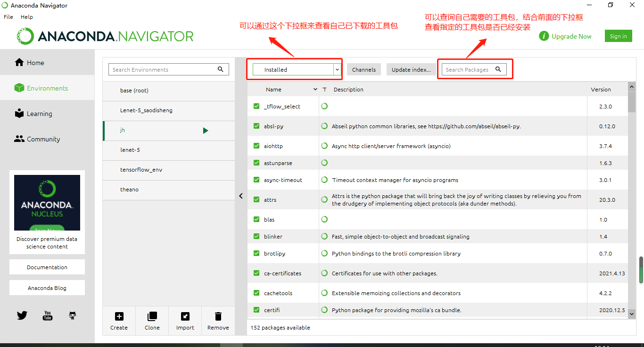Image resolution: width=644 pixels, height=347 pixels.
Task: Toggle the async-timeout package checkbox
Action: tap(256, 180)
